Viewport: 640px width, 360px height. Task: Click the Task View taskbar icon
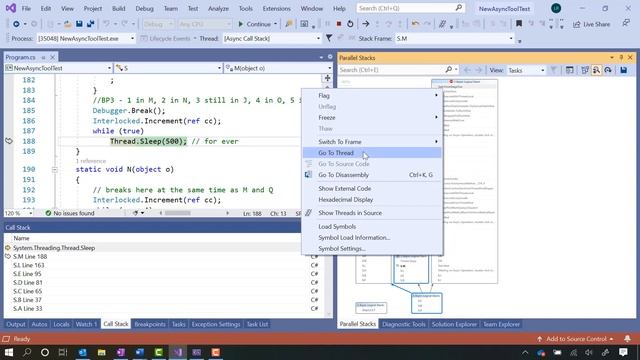point(63,352)
